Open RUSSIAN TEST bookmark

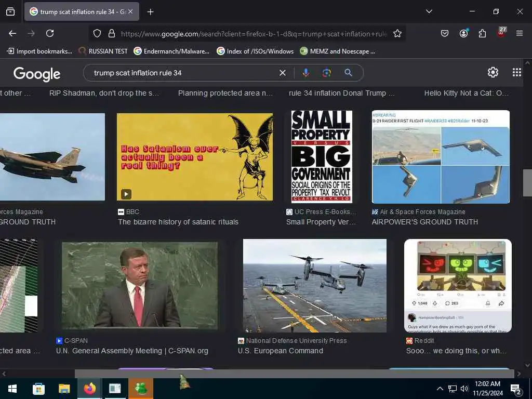(103, 51)
